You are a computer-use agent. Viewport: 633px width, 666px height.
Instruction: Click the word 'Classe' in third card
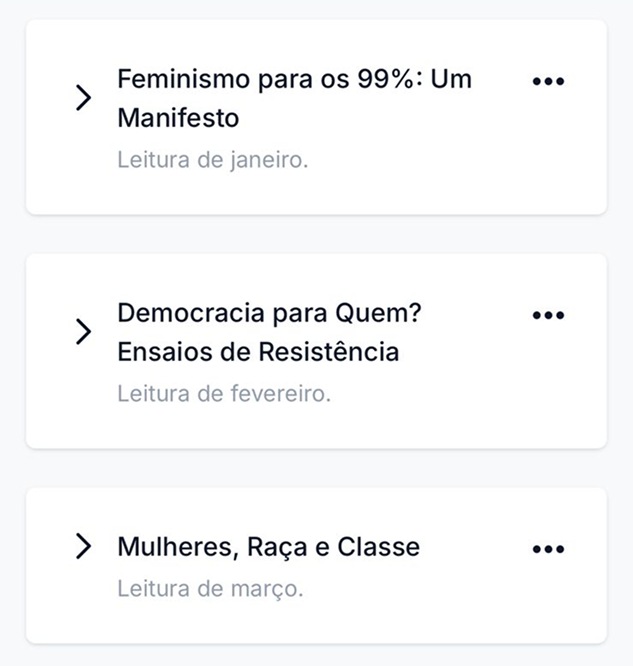(379, 547)
